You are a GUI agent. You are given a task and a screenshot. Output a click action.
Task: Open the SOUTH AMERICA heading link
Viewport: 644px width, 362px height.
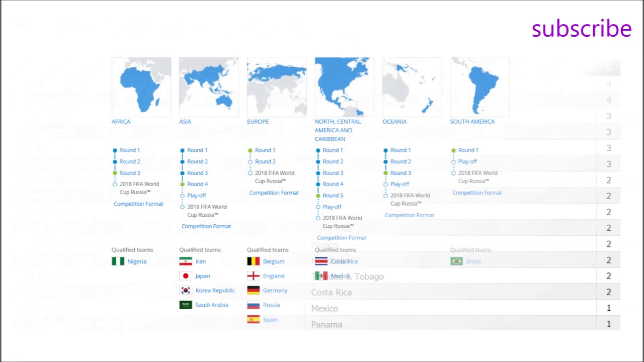click(472, 122)
